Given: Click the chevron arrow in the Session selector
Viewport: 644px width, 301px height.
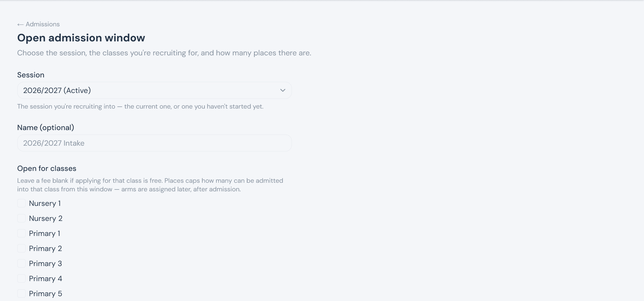Looking at the screenshot, I should pos(283,90).
